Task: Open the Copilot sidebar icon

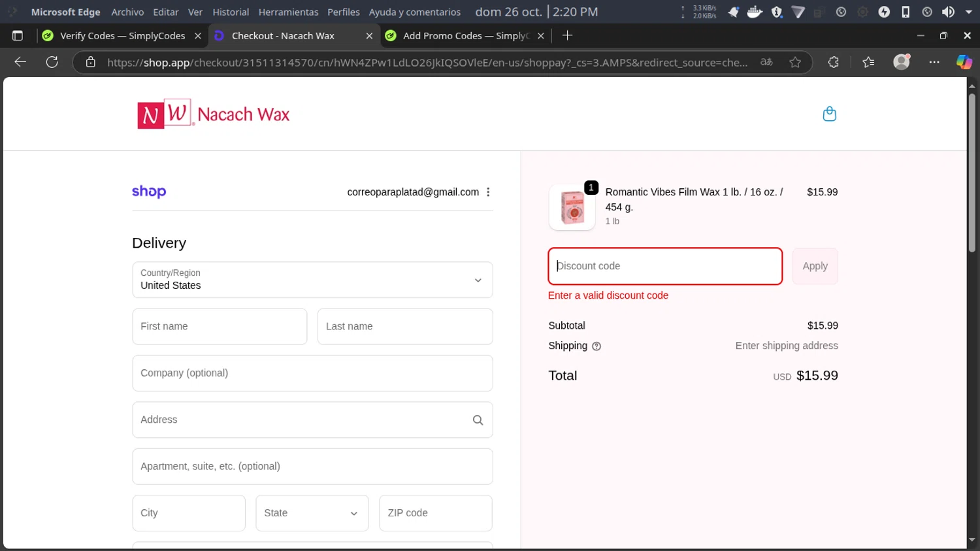Action: tap(964, 62)
